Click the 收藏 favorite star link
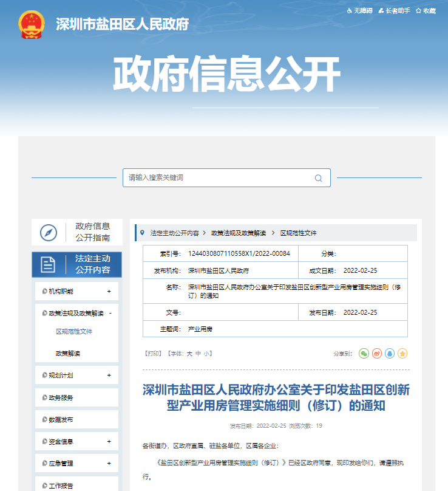This screenshot has height=491, width=448. (x=426, y=11)
